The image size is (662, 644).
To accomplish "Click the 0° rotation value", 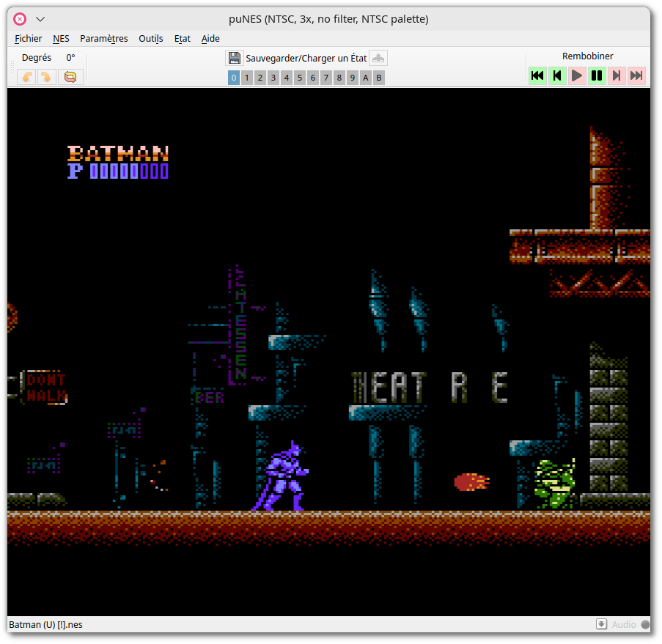I will [70, 57].
